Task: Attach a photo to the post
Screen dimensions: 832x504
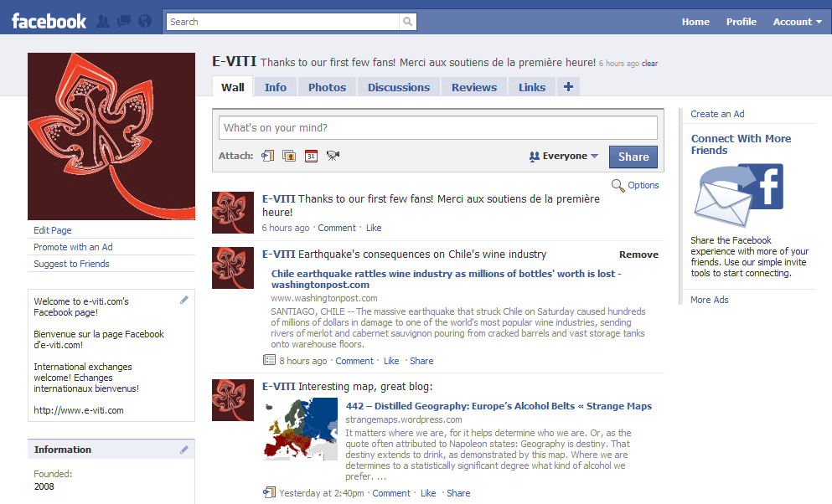Action: coord(289,156)
